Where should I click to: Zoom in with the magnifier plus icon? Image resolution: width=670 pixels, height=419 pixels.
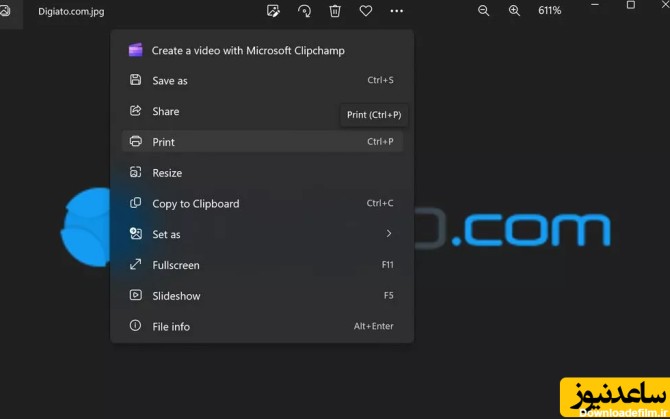click(514, 11)
